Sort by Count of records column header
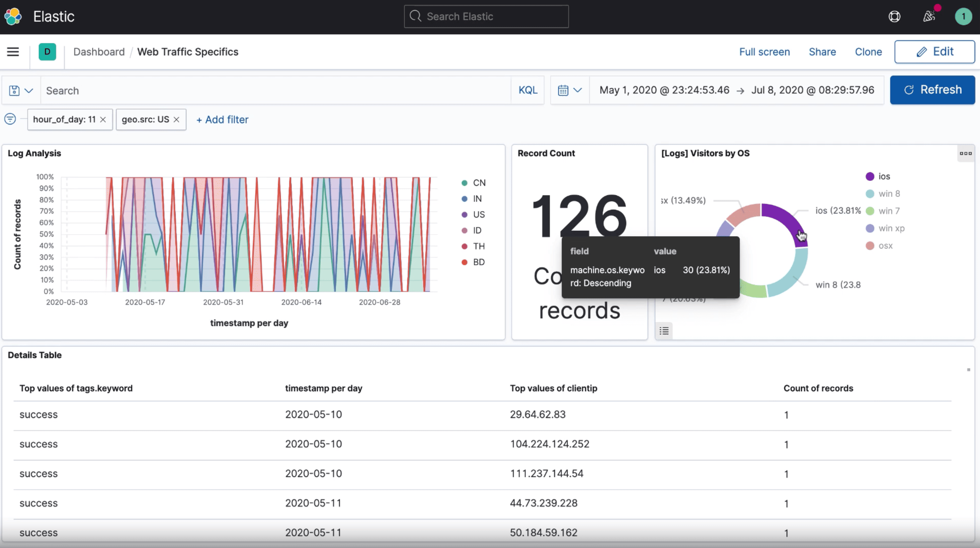The image size is (980, 548). pos(818,388)
